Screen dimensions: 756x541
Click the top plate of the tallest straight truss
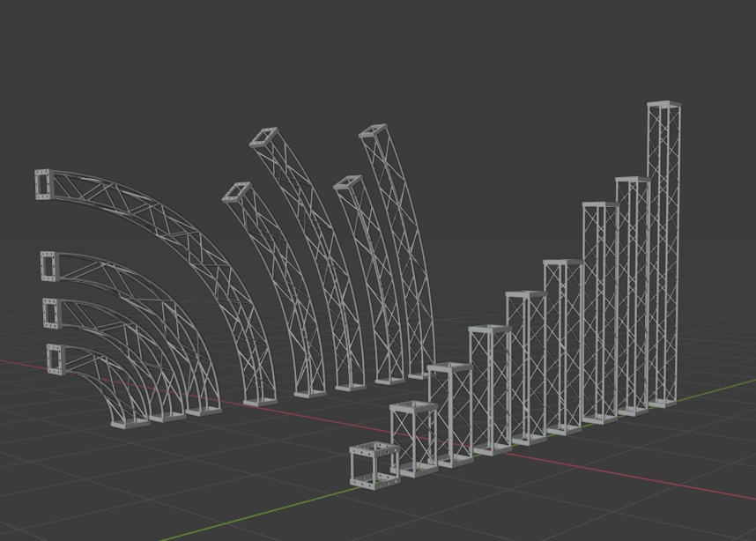point(664,104)
